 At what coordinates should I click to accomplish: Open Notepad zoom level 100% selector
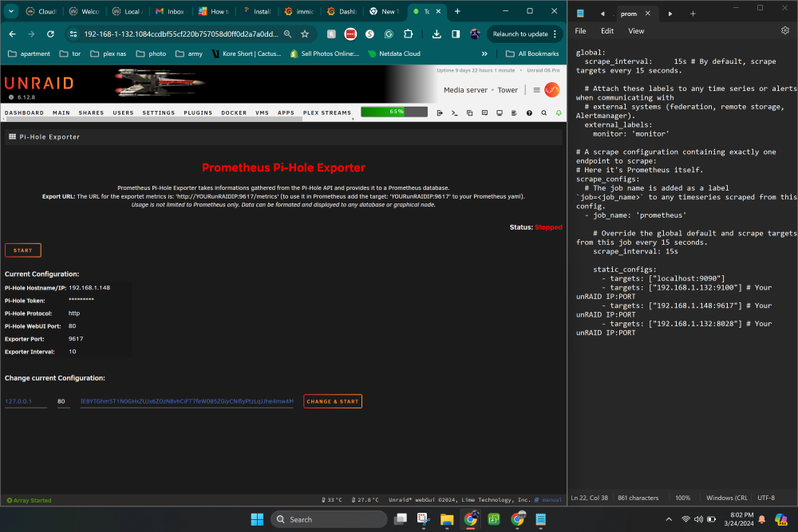click(682, 498)
